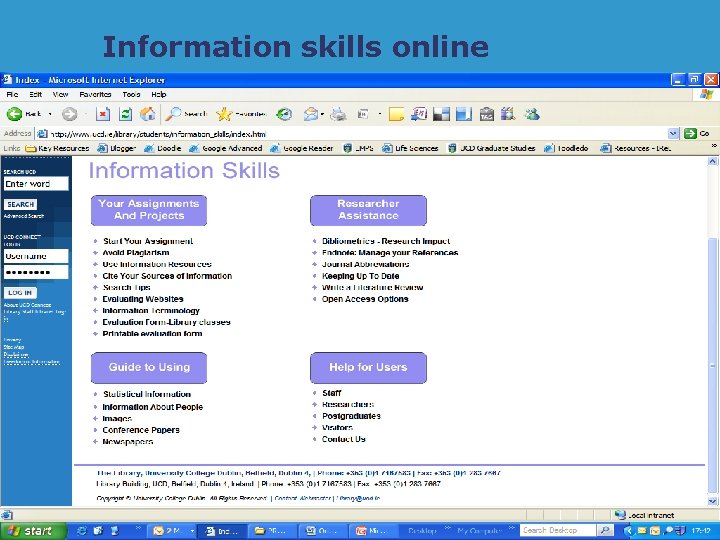This screenshot has height=540, width=720.
Task: Click the LOG IN button
Action: [20, 292]
